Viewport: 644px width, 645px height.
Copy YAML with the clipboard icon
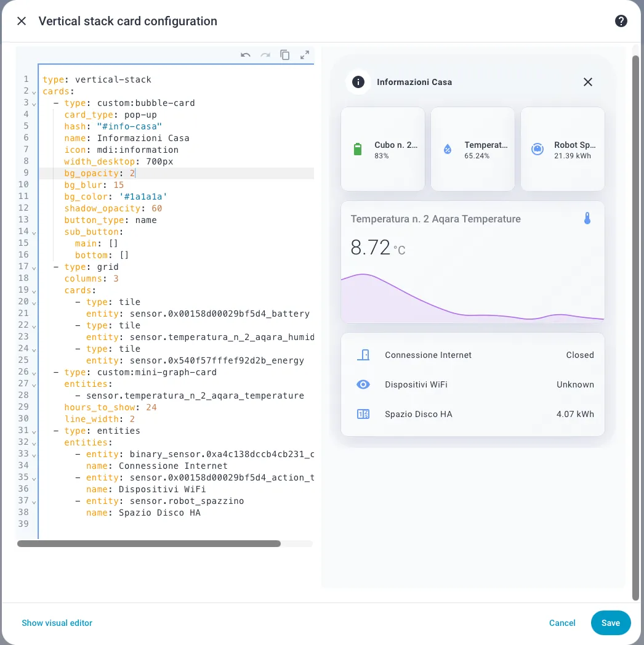point(285,55)
